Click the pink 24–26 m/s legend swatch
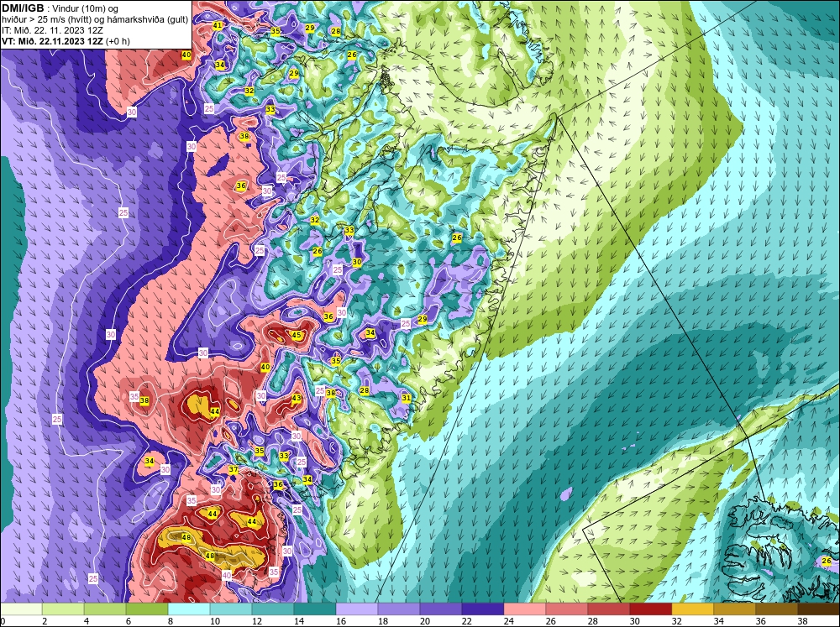This screenshot has width=840, height=627. point(524,609)
